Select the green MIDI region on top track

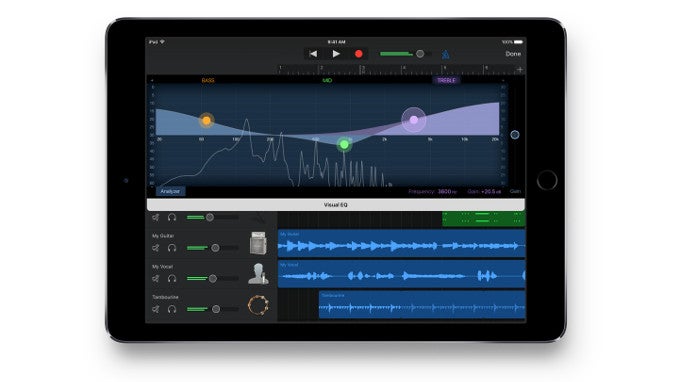484,219
